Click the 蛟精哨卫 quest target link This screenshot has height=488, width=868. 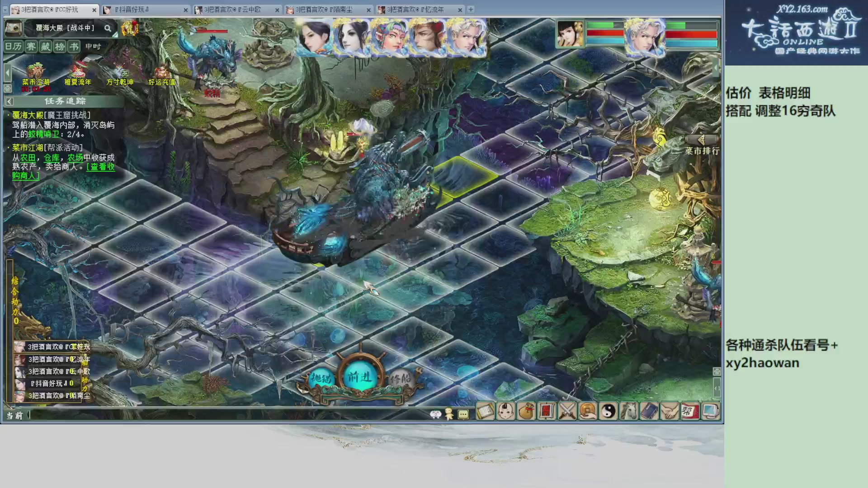pos(43,134)
